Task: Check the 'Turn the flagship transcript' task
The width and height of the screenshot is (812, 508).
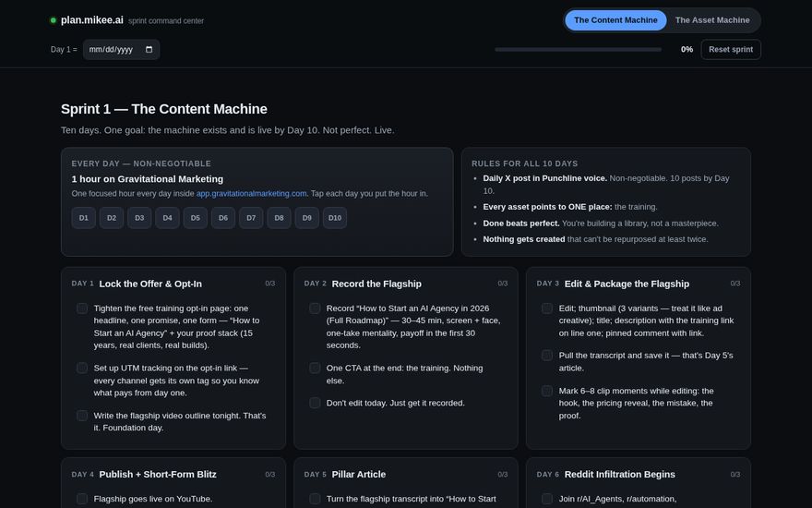Action: (315, 499)
